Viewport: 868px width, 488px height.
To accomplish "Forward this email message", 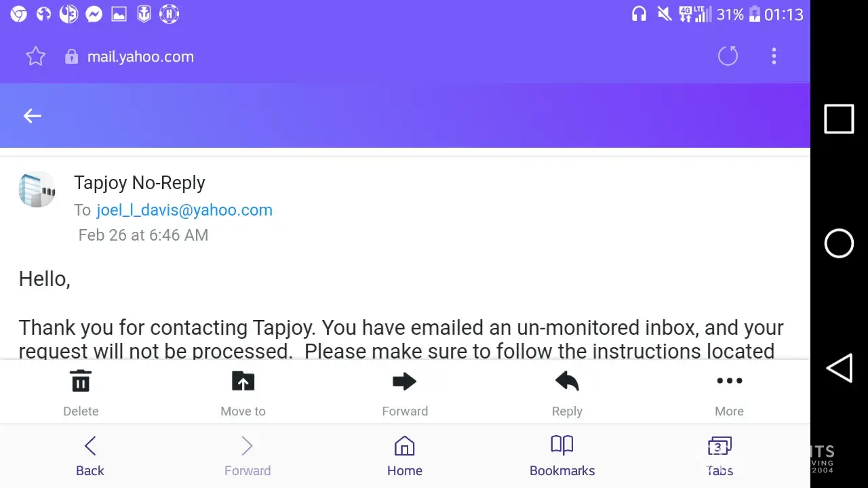I will tap(405, 392).
